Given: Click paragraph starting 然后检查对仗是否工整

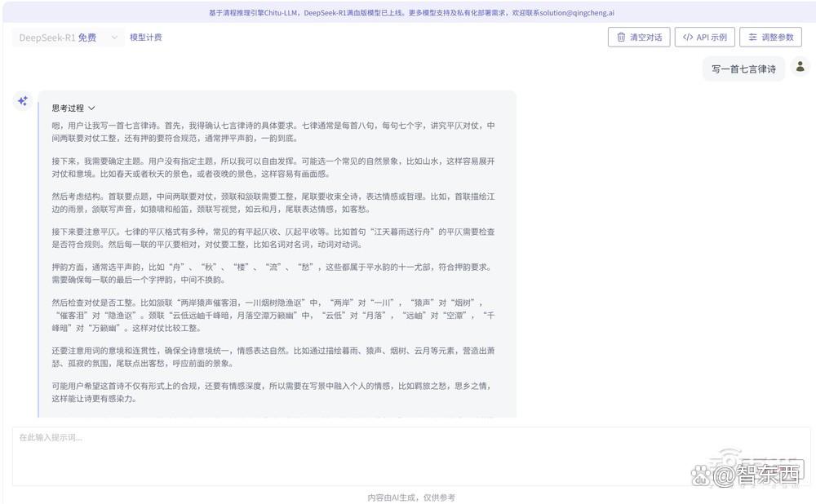Looking at the screenshot, I should click(x=273, y=315).
